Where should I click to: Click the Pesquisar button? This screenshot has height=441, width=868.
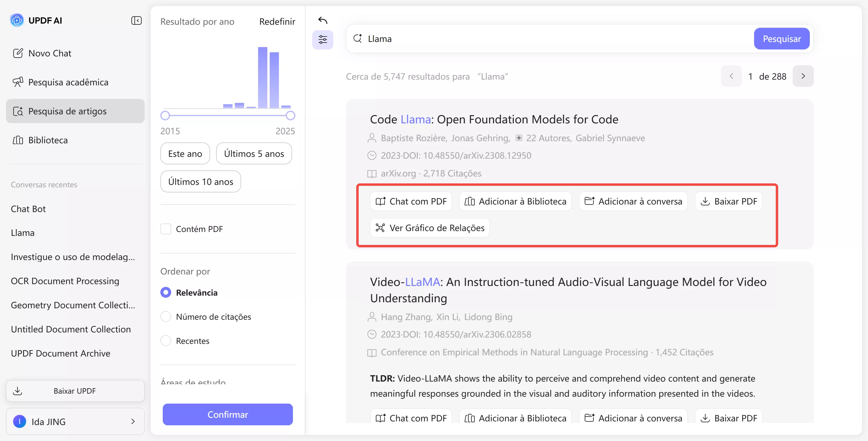click(x=782, y=39)
